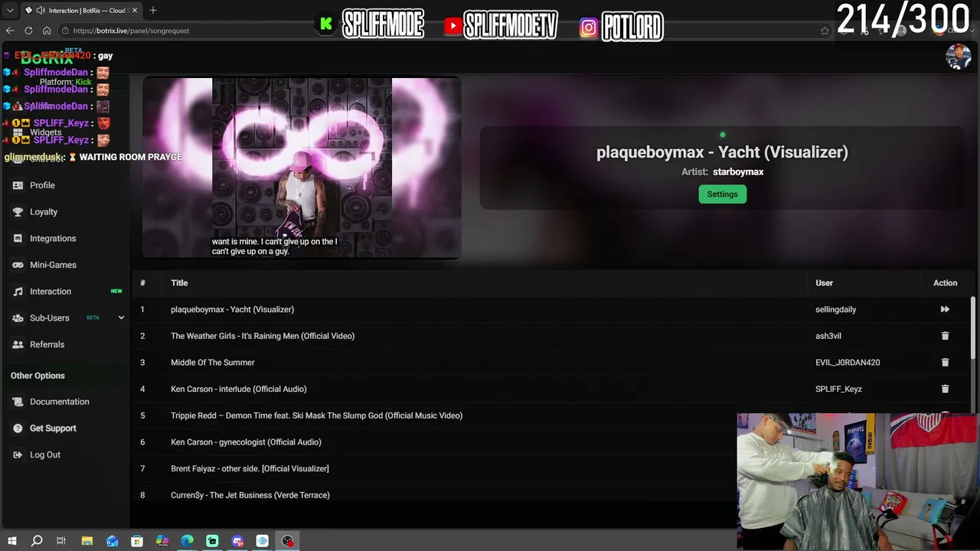Click the Referrals people icon
The width and height of the screenshot is (980, 551).
point(18,344)
